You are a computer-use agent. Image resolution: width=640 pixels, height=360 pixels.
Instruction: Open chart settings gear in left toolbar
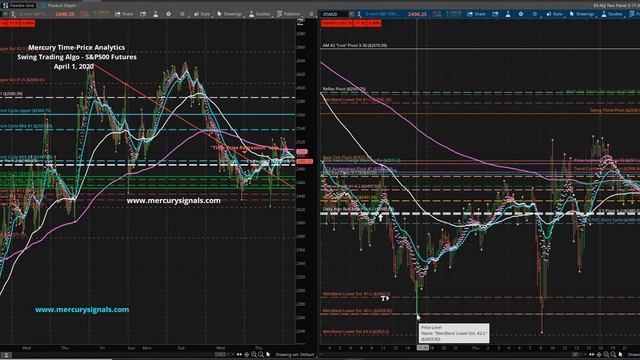tap(168, 14)
